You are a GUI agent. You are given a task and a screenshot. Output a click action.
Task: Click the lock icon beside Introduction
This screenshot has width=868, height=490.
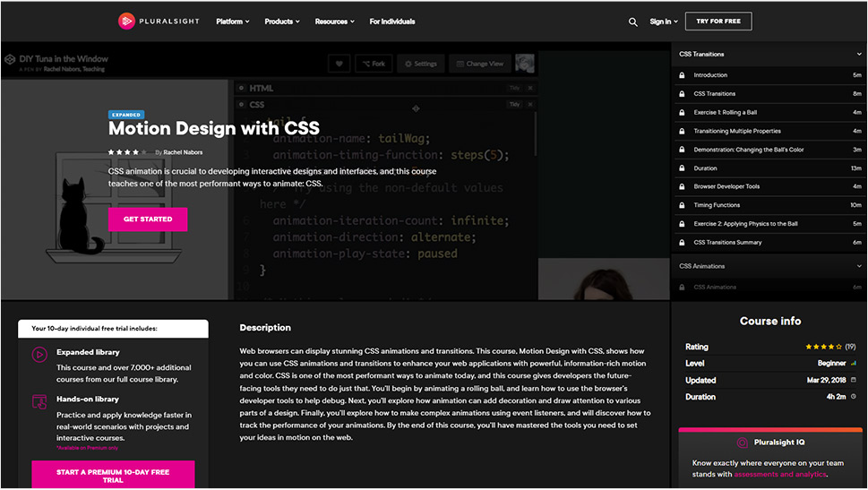[682, 75]
